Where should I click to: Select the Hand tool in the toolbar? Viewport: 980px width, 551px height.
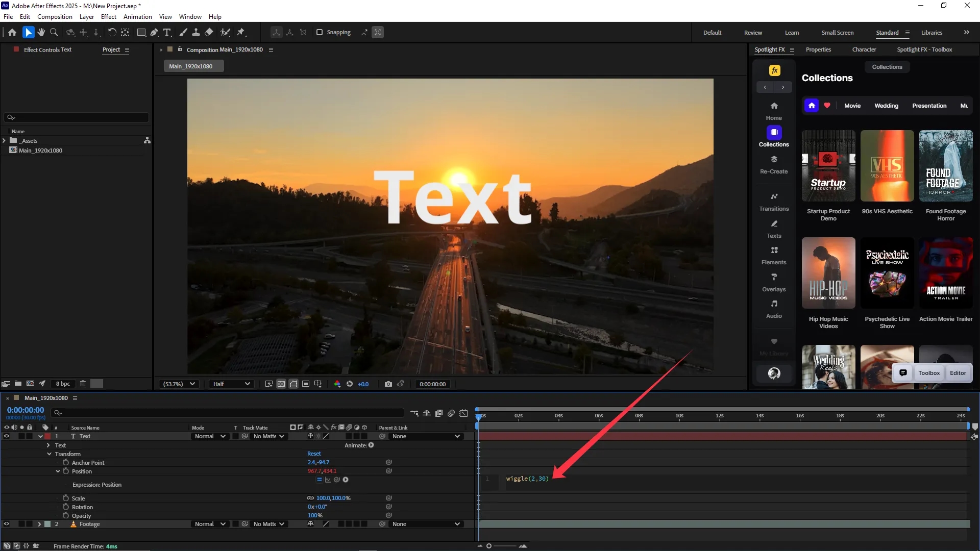point(41,32)
